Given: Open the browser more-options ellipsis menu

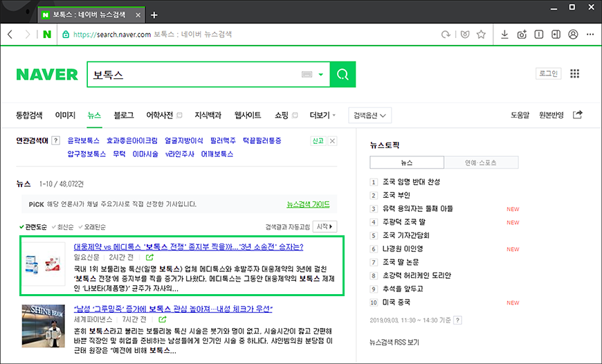Looking at the screenshot, I should click(590, 35).
